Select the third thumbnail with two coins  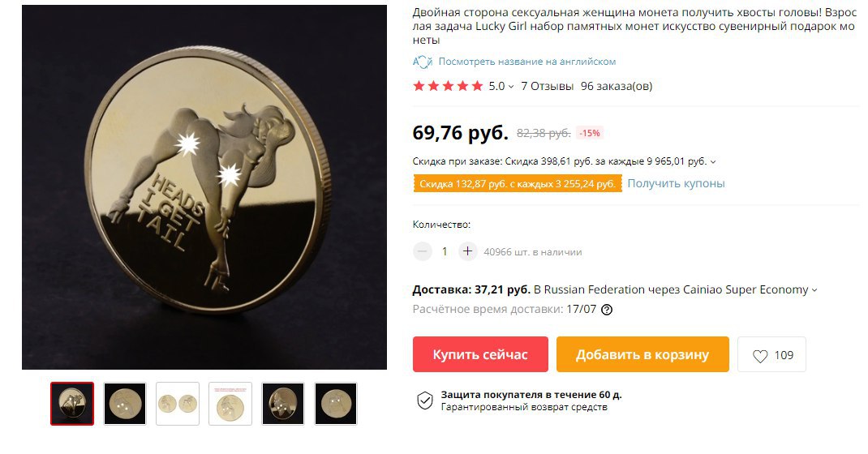[178, 404]
